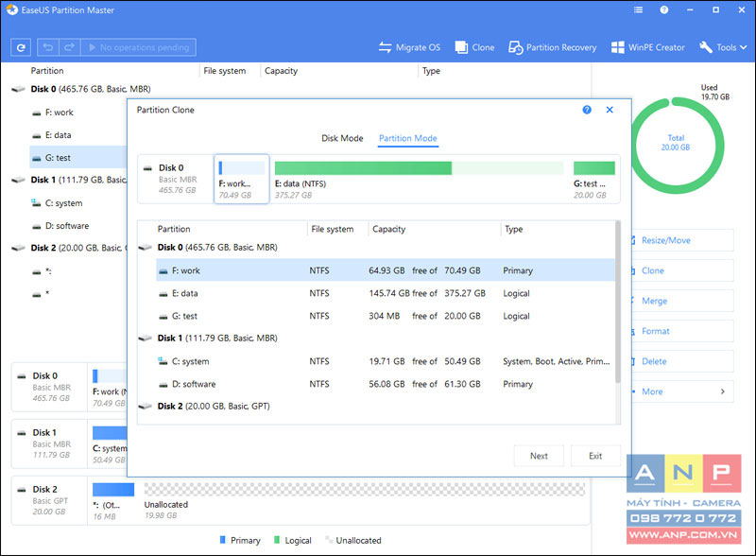Click the drive icon beside D: software in dialog
This screenshot has width=756, height=556.
163,385
